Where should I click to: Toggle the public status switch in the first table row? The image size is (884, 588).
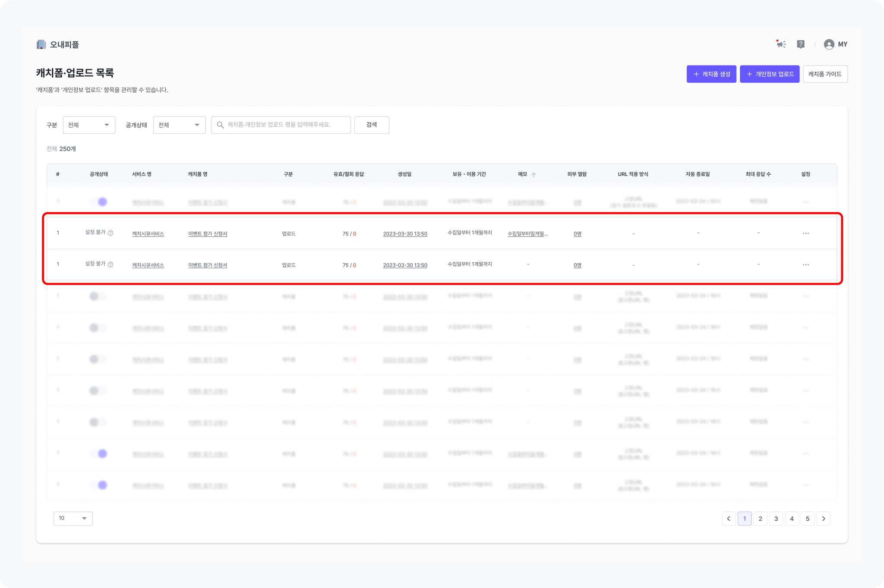pyautogui.click(x=98, y=202)
